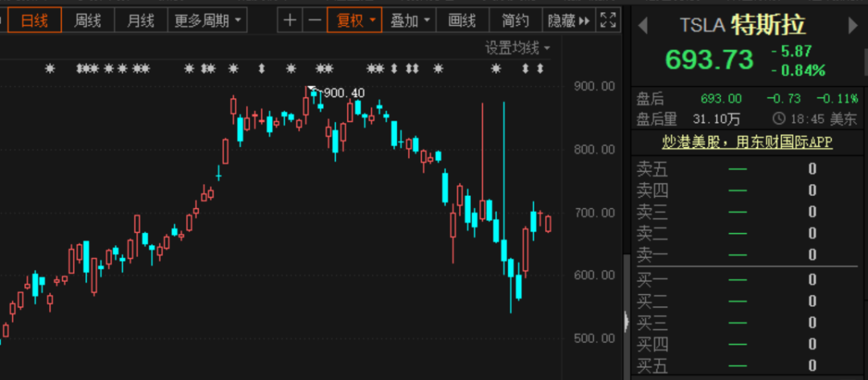Switch to the 周线 weekly chart

pyautogui.click(x=88, y=21)
